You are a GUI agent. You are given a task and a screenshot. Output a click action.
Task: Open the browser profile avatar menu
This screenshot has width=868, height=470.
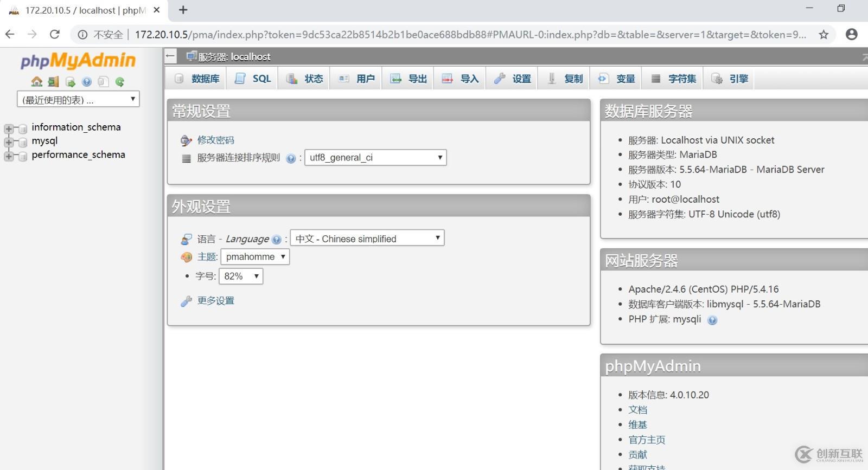(x=852, y=34)
